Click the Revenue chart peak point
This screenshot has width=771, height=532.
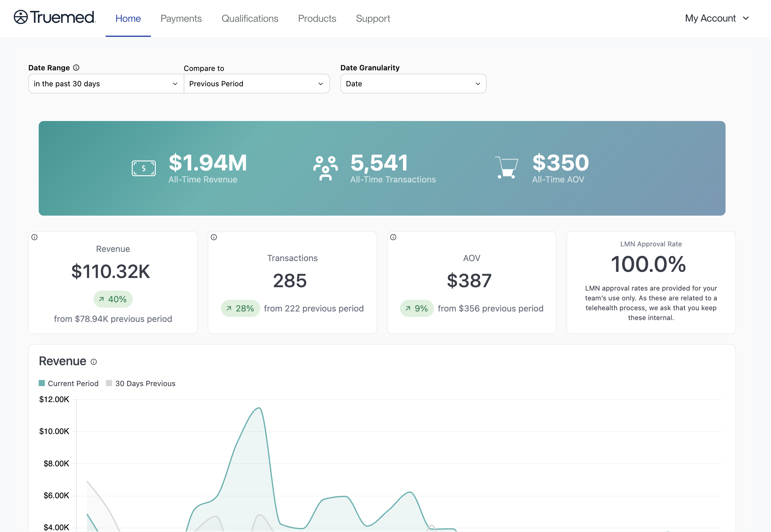point(259,408)
